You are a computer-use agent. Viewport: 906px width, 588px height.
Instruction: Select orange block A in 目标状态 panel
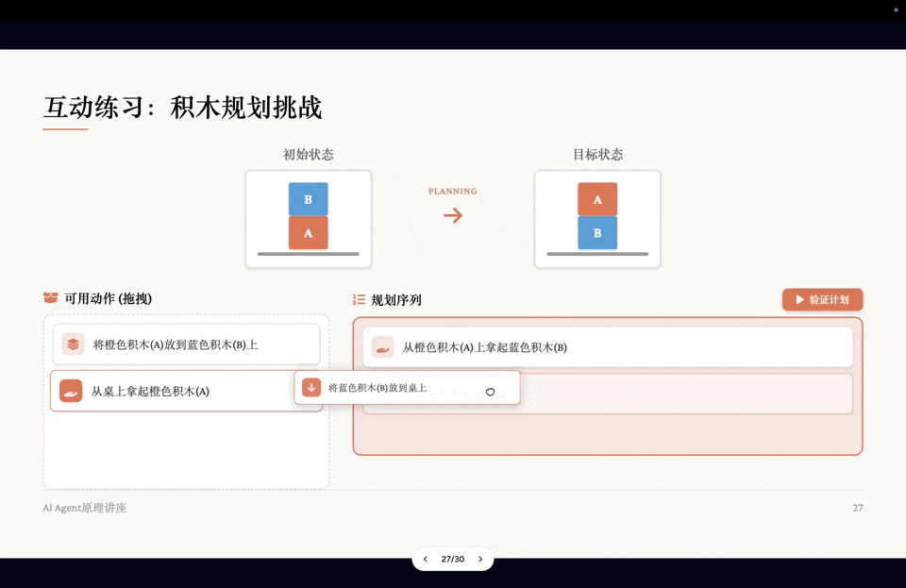click(597, 199)
